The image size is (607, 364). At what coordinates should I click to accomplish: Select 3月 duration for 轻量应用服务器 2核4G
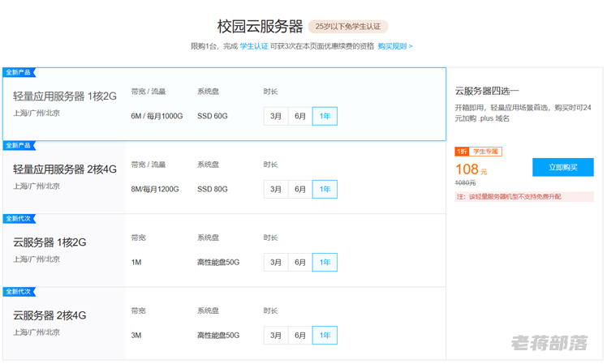[x=276, y=189]
